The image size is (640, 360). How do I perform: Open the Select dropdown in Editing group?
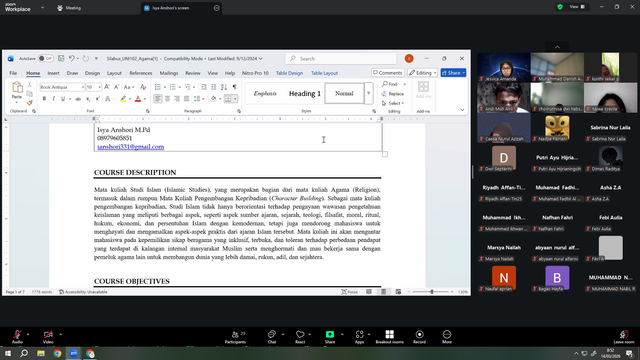click(x=393, y=103)
